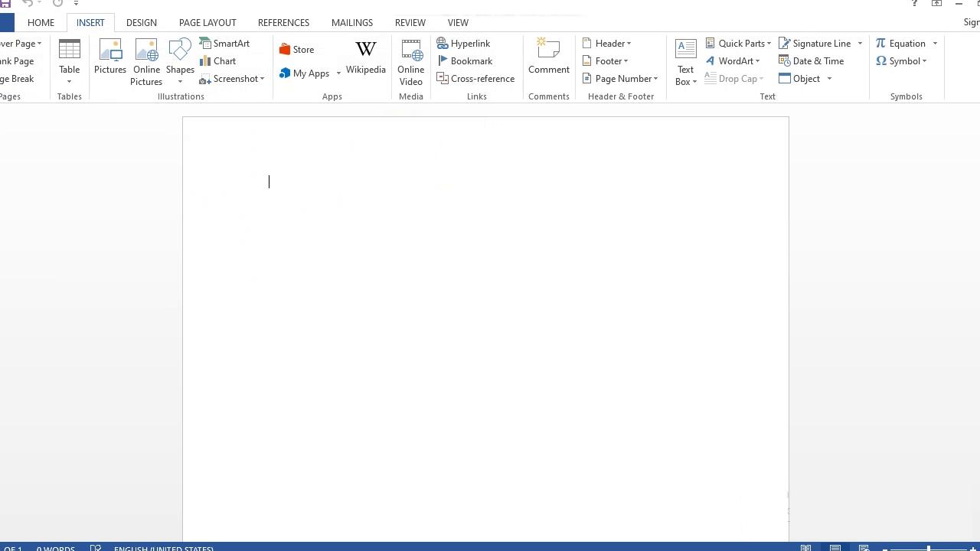Open the REFERENCES tab

tap(283, 22)
